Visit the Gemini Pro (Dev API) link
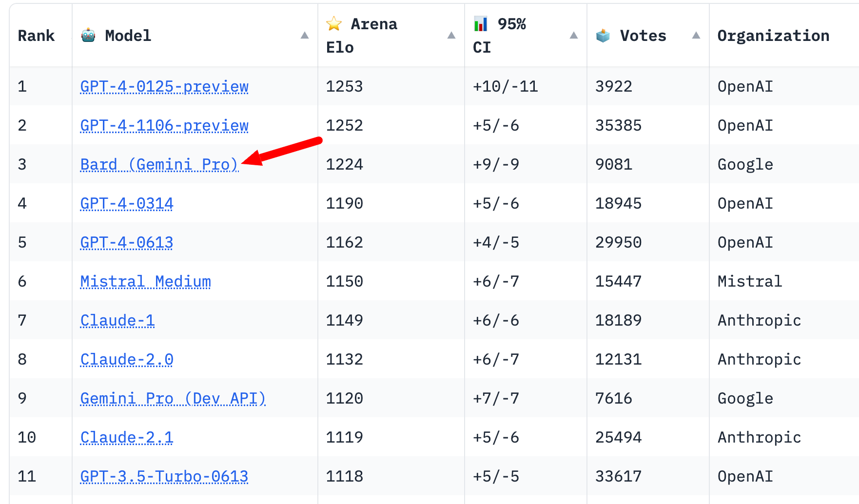The image size is (859, 504). click(x=173, y=398)
